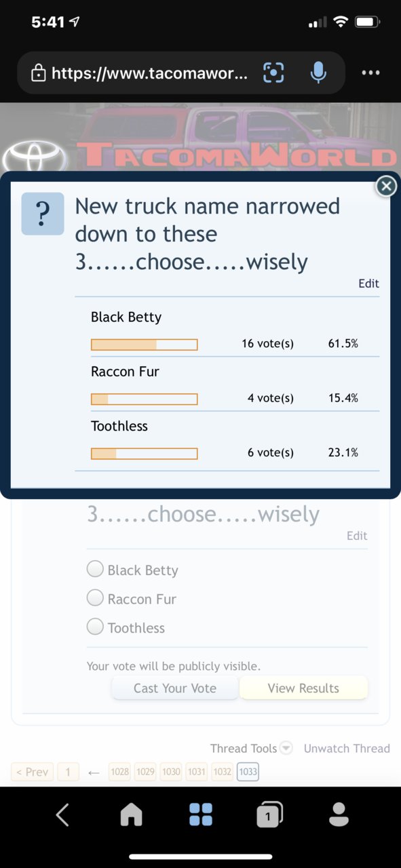
Task: Click the Cast Your Vote button
Action: point(175,688)
